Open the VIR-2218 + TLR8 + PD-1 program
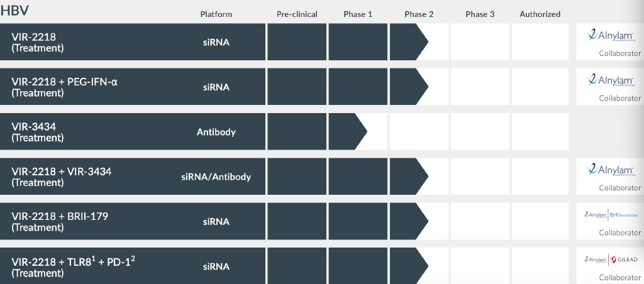Viewport: 644px width, 284px height. coord(73,266)
